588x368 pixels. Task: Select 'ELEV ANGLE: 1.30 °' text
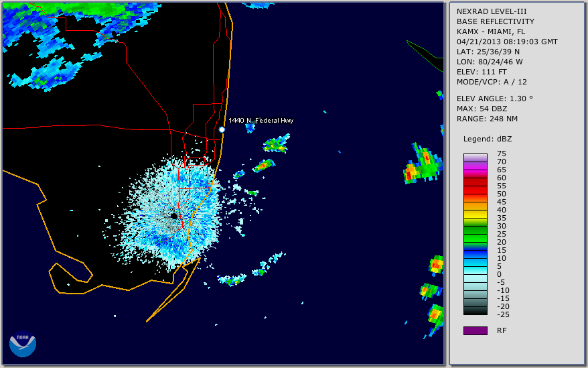coord(495,99)
